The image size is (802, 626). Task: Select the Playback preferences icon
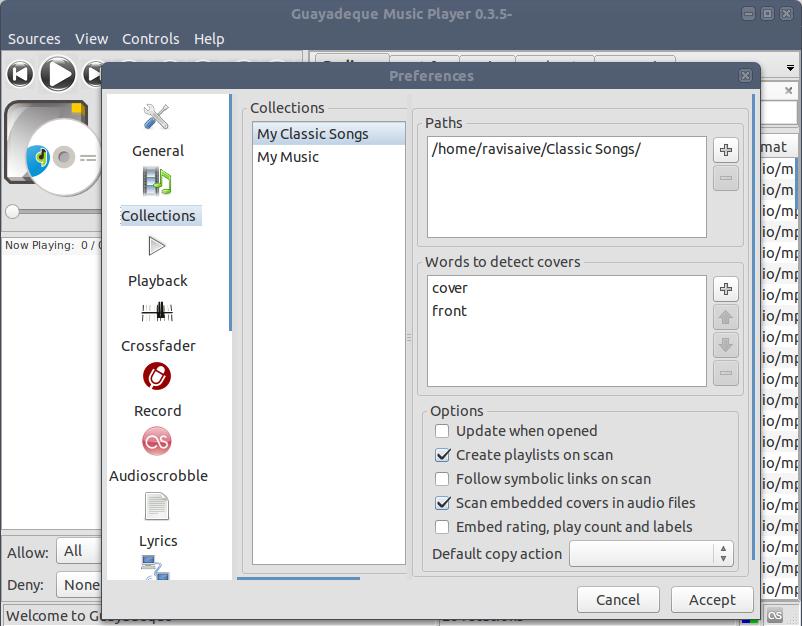point(157,246)
